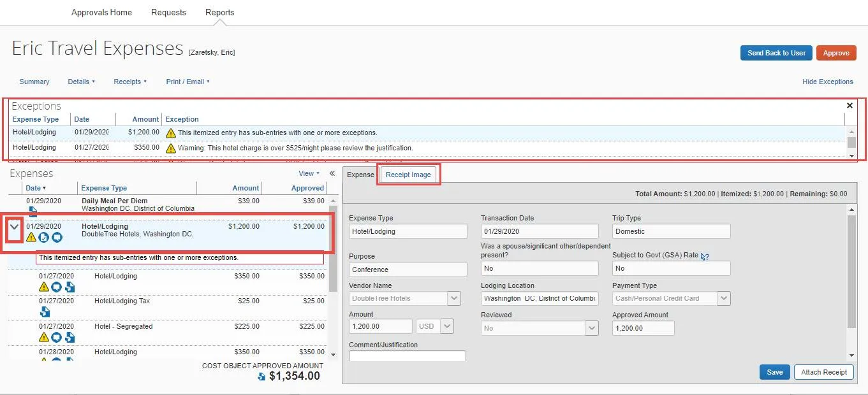Open the Receipts dropdown menu

[x=130, y=82]
